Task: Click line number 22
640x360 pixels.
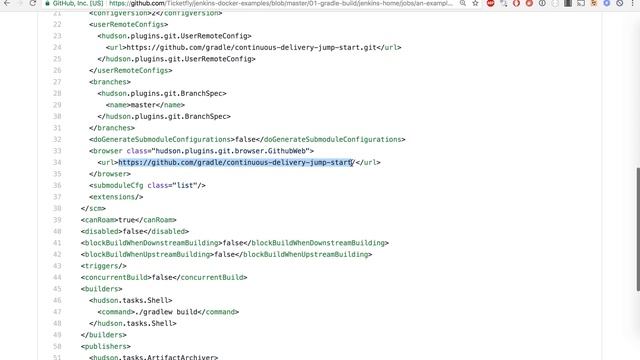Action: pos(57,24)
